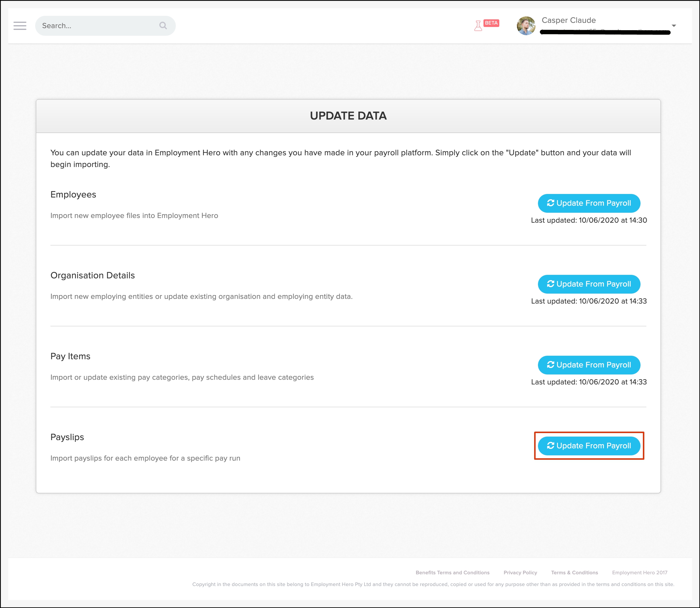Click refresh icon on Pay Items button
Image resolution: width=700 pixels, height=608 pixels.
point(550,365)
